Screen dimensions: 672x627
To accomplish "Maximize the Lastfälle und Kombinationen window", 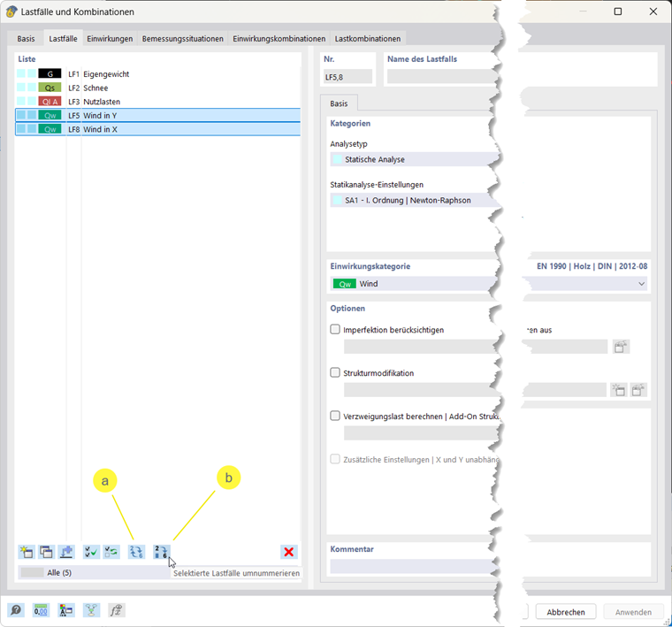I will click(x=617, y=11).
